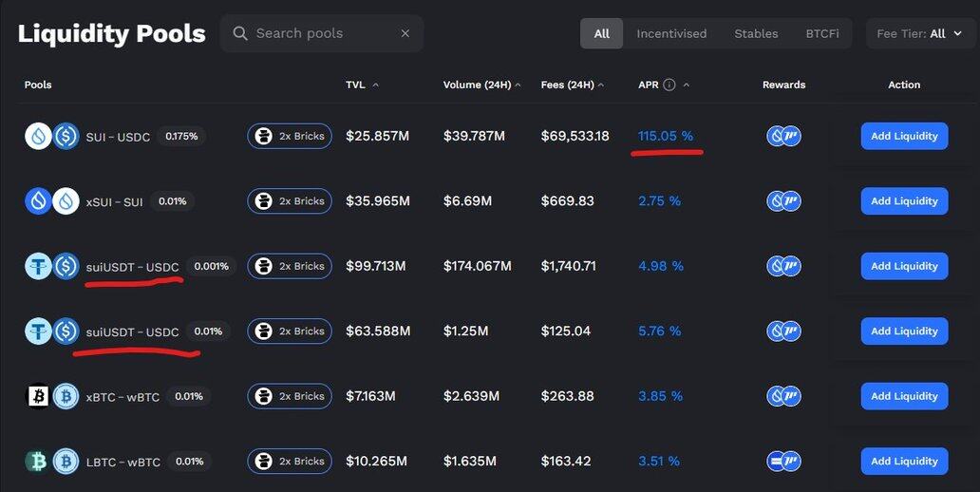Viewport: 980px width, 492px height.
Task: Click the 2x Bricks badge on xSUI – SUI
Action: [x=290, y=201]
